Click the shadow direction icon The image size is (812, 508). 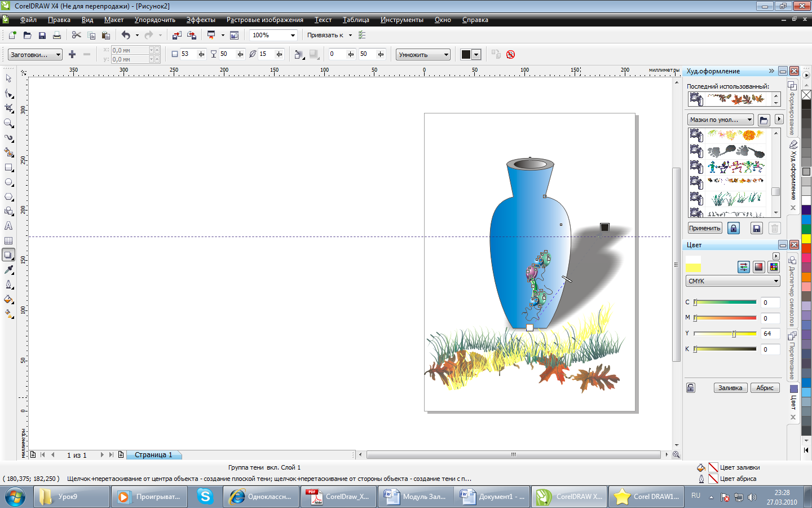coord(299,54)
